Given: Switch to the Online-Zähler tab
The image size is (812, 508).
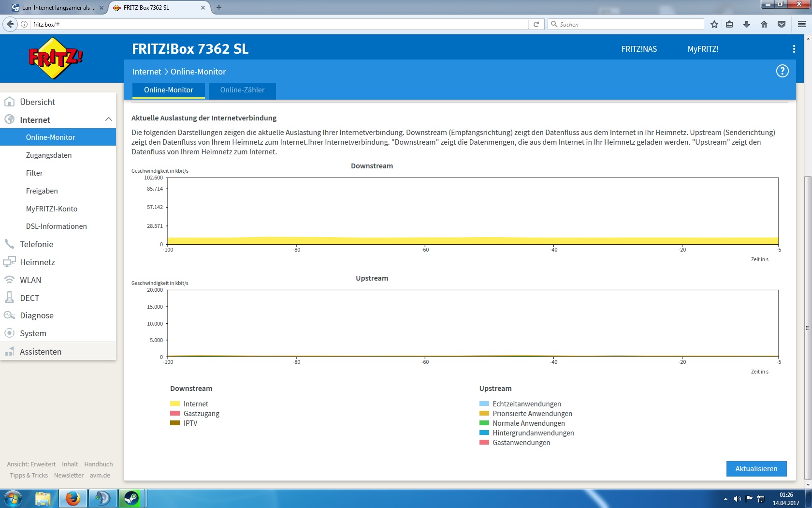Looking at the screenshot, I should 242,90.
